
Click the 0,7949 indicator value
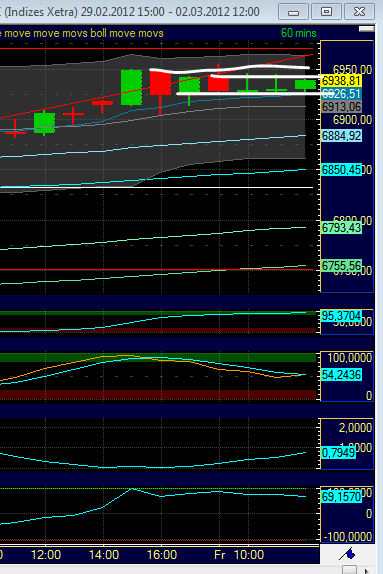click(x=339, y=453)
